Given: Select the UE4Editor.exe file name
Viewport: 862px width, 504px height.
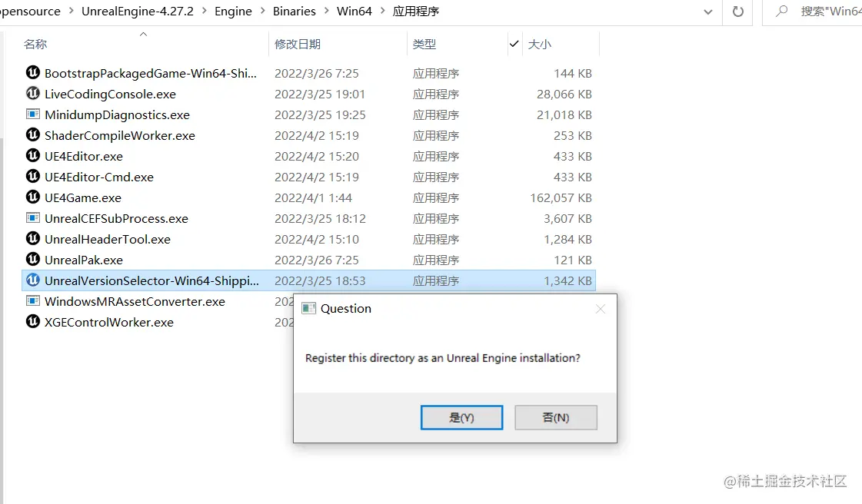Looking at the screenshot, I should coord(84,157).
